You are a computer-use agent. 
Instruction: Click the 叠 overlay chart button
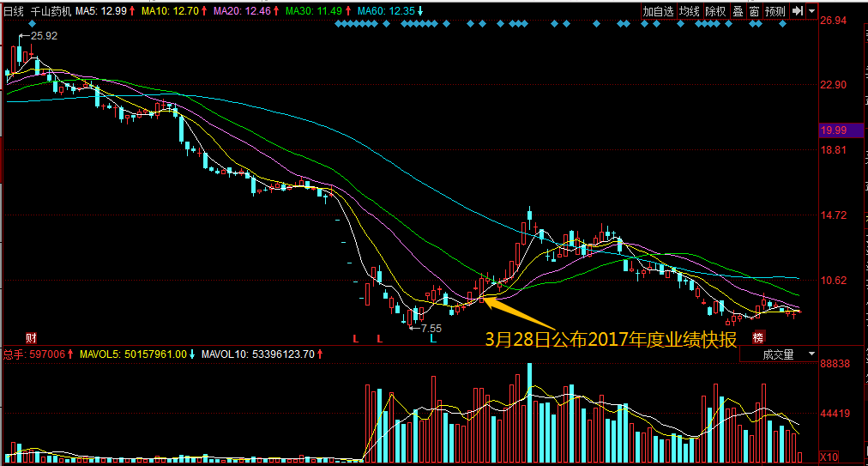(738, 11)
